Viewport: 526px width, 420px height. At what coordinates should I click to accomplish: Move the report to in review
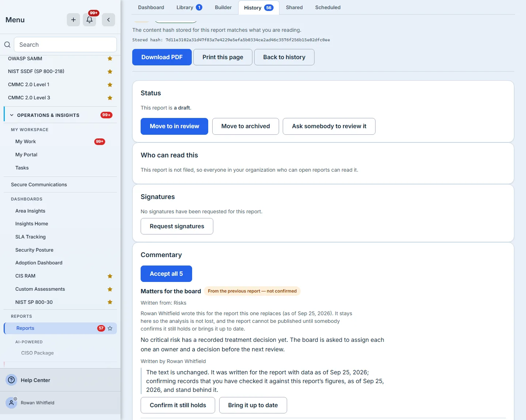[x=174, y=126]
